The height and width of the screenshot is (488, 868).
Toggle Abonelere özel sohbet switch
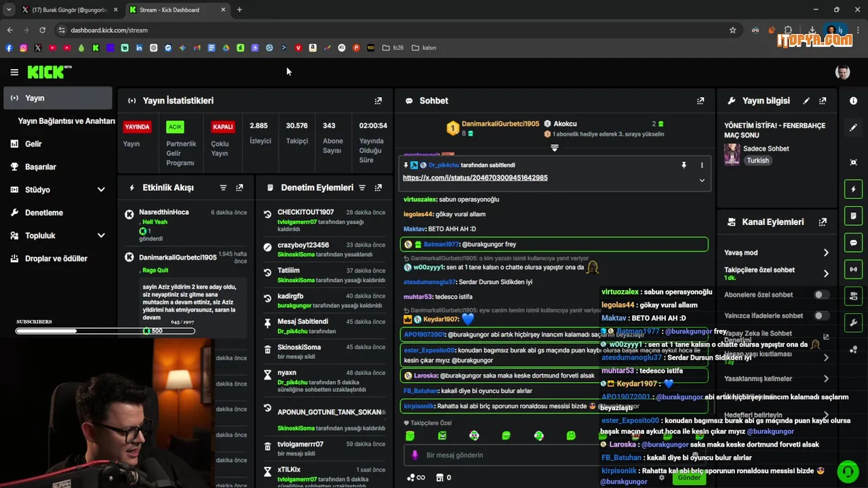(821, 295)
